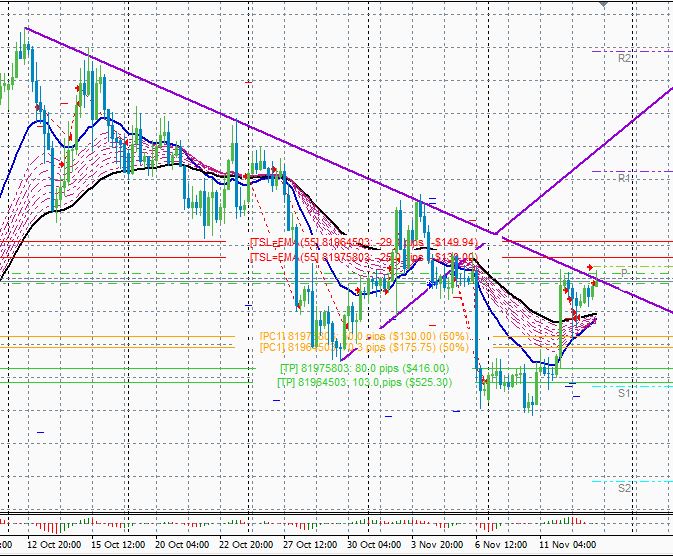
Task: Select the TSL=EMA(55) 81964503 stop-loss label
Action: tap(363, 243)
